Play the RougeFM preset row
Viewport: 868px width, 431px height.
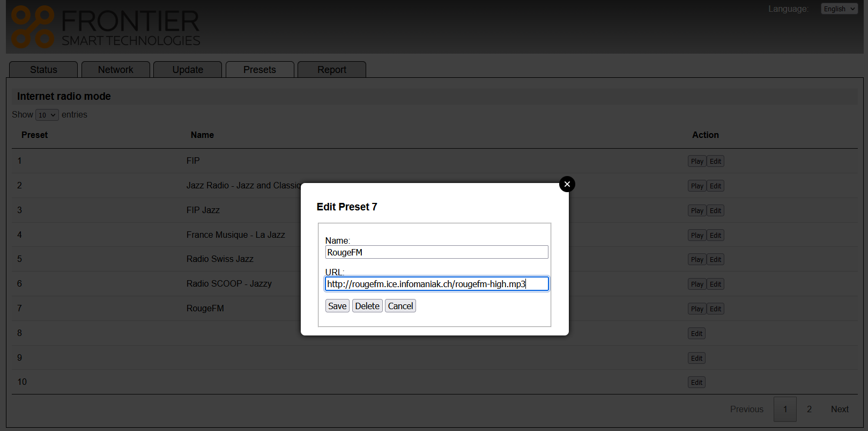tap(697, 309)
